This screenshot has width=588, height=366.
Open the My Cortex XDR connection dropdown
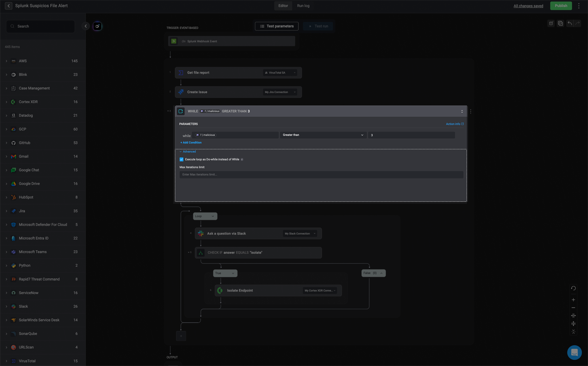click(320, 290)
